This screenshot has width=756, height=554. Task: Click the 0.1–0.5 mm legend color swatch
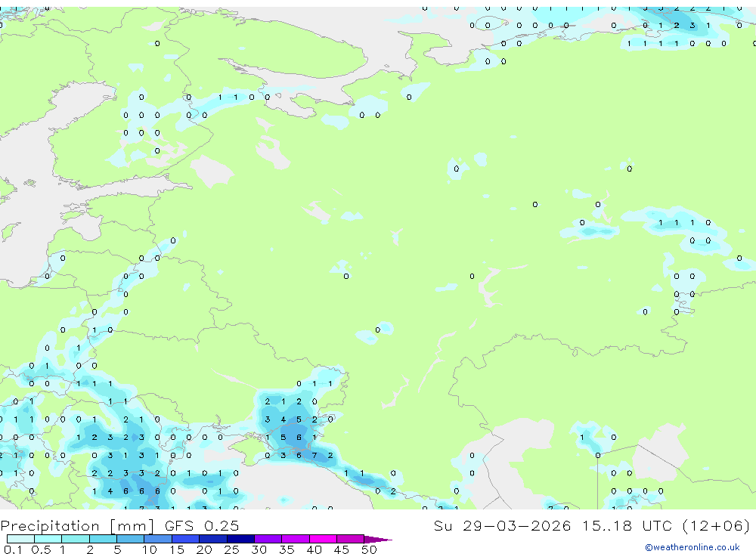(x=20, y=539)
